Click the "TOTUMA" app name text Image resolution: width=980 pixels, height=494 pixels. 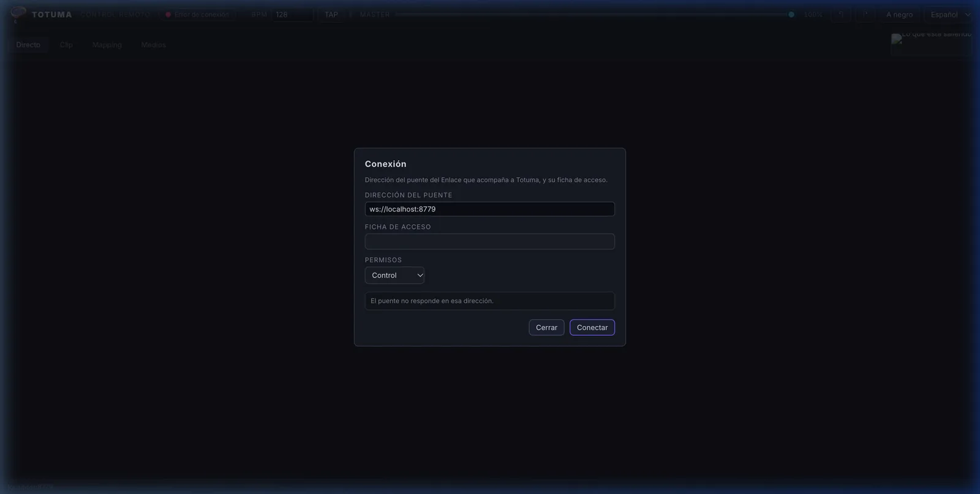(52, 15)
